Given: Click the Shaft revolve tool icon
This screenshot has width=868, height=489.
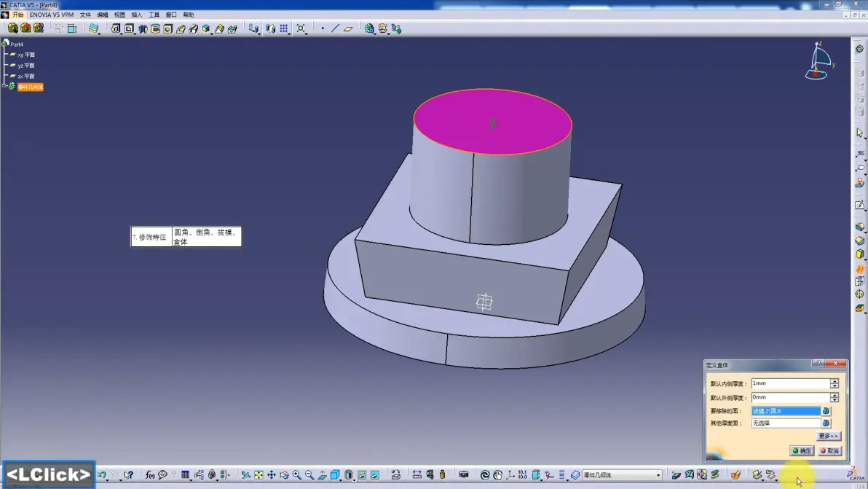Looking at the screenshot, I should click(x=143, y=28).
